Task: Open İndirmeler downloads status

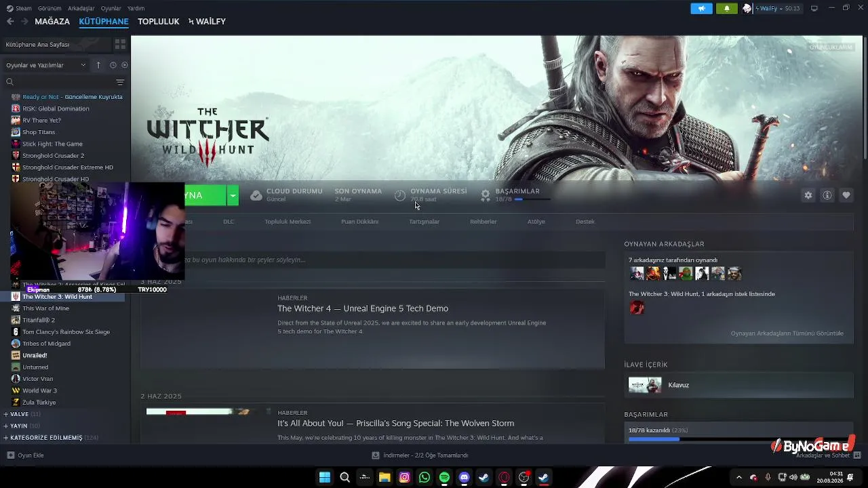Action: (x=420, y=455)
